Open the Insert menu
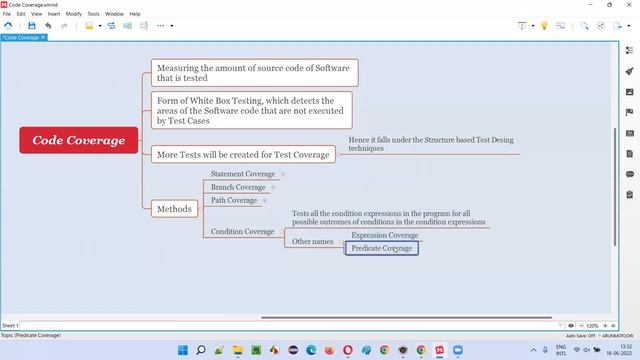 point(54,14)
